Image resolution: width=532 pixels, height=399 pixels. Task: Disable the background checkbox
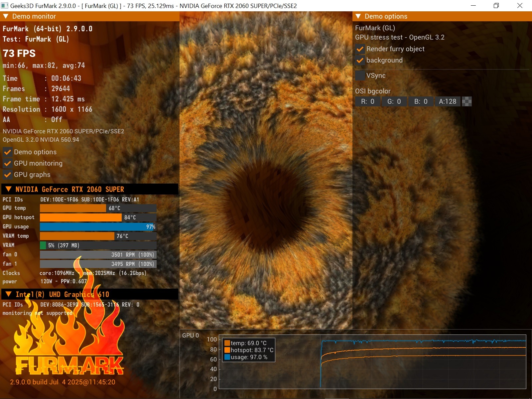pyautogui.click(x=360, y=61)
